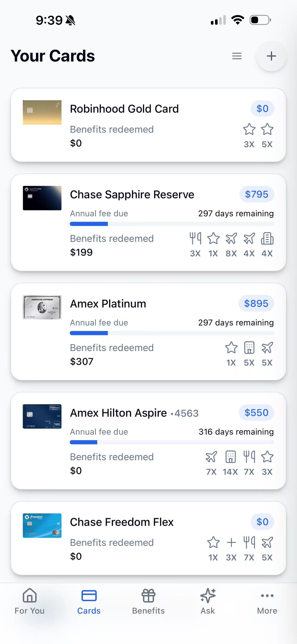This screenshot has width=297, height=644.
Task: Open the Chase Freedom Flex card title
Action: [122, 522]
